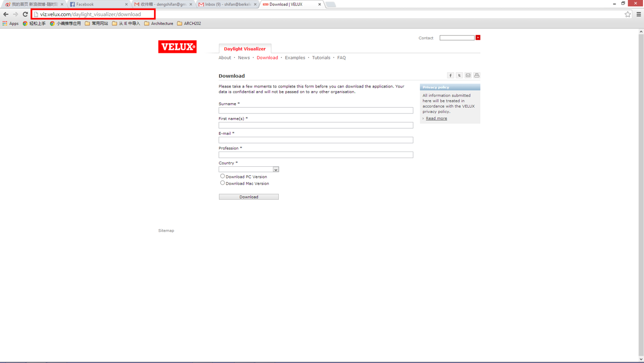Open the Tutorials section
The width and height of the screenshot is (644, 363).
(x=321, y=58)
